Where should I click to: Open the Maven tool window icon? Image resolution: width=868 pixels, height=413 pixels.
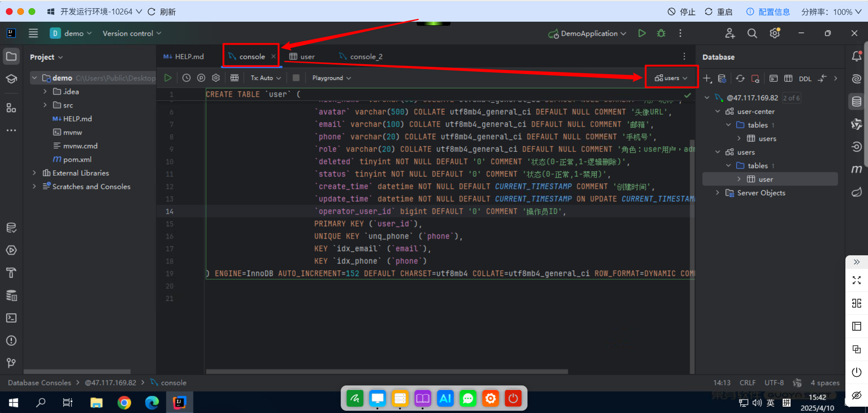coord(857,169)
